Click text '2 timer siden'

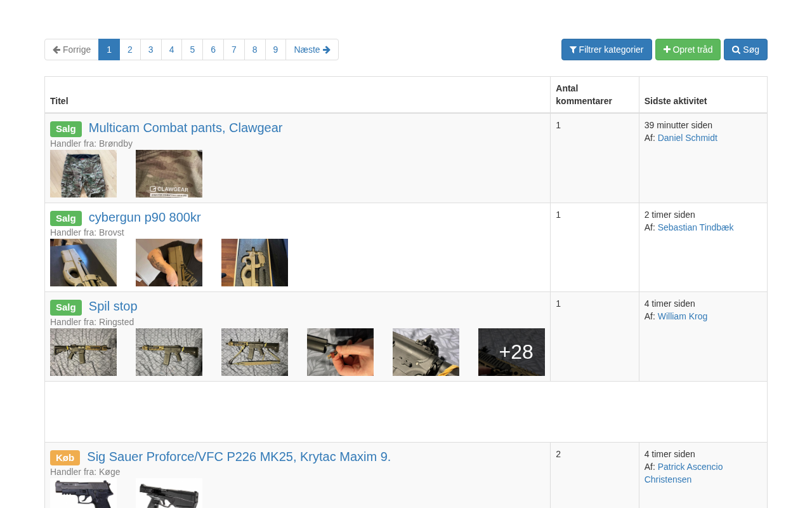[x=670, y=215]
